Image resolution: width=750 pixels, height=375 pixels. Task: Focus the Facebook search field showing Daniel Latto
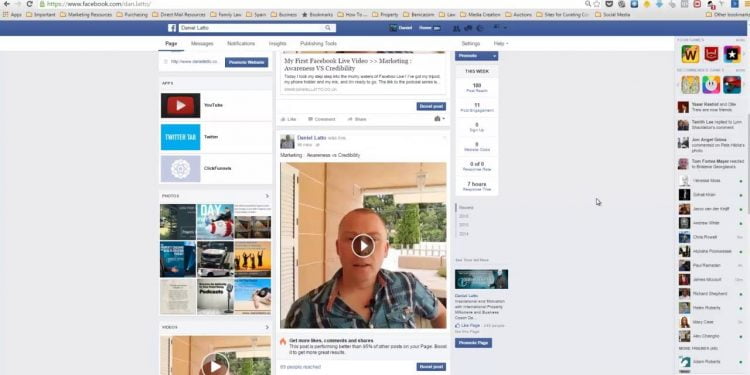coord(256,28)
